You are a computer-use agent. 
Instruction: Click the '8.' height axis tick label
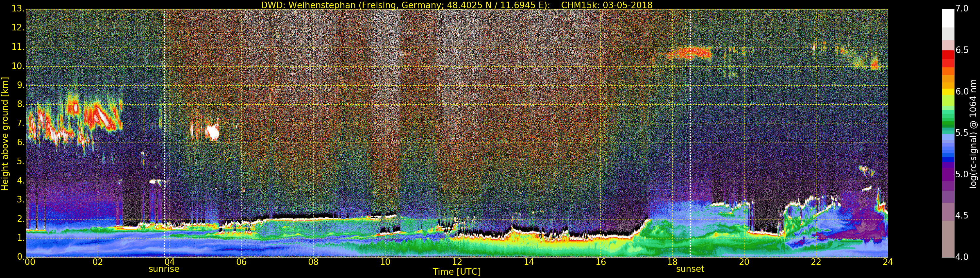[x=21, y=104]
